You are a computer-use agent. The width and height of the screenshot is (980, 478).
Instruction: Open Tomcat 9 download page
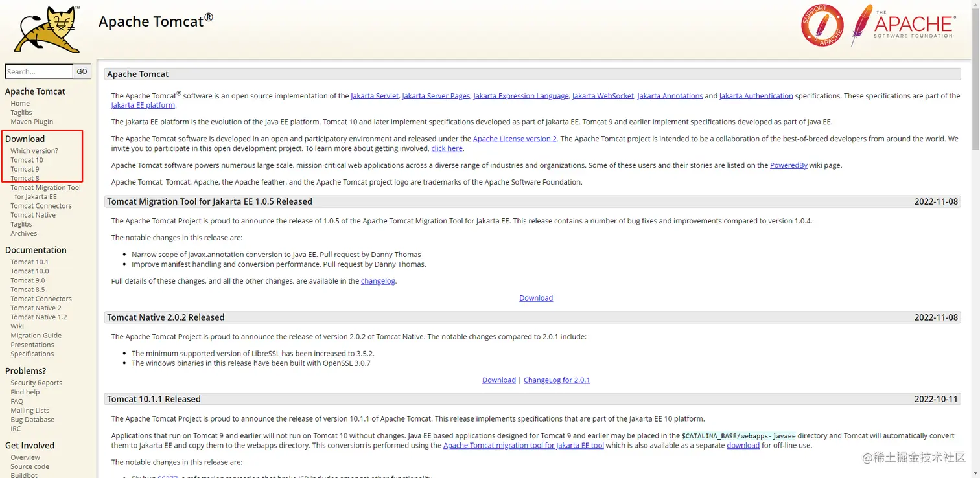tap(25, 168)
